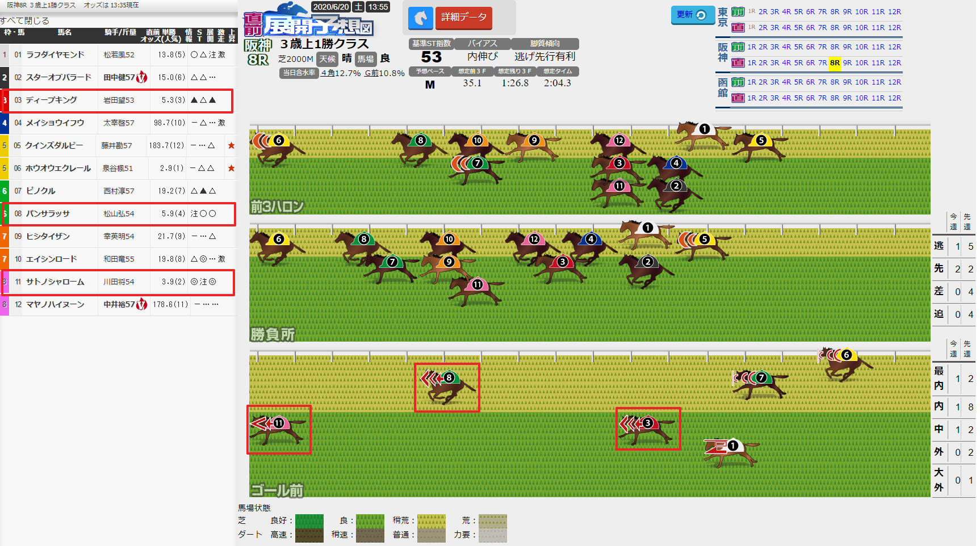Viewport: 980px width, 546px height.
Task: Click the blue horse head icon button
Action: (420, 18)
